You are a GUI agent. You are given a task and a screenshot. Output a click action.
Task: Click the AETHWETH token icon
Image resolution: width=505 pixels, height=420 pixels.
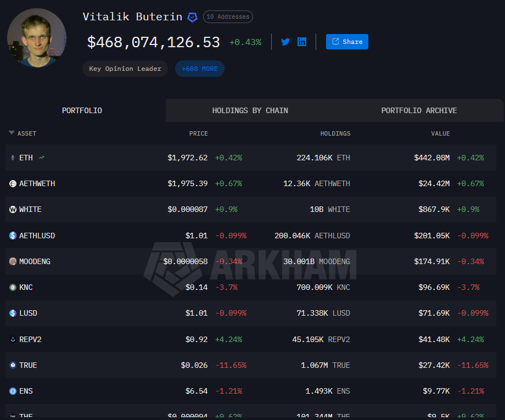[x=13, y=183]
